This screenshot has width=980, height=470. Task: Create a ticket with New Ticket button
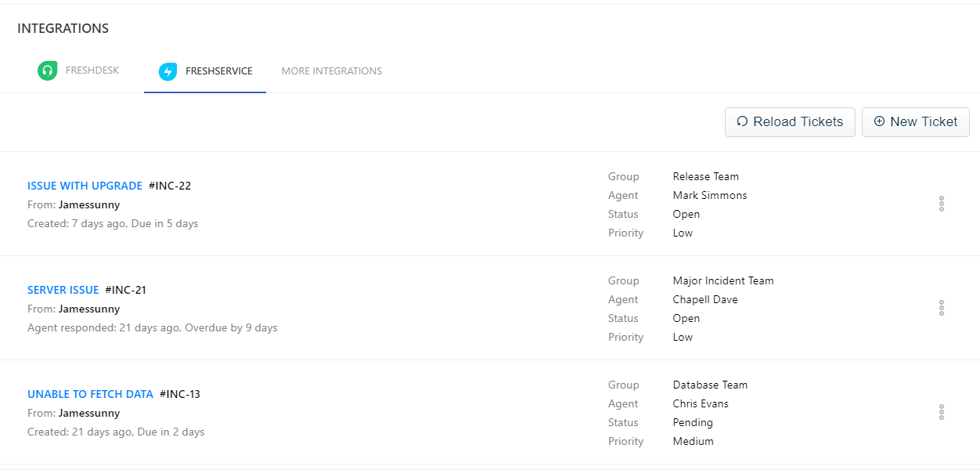(915, 122)
